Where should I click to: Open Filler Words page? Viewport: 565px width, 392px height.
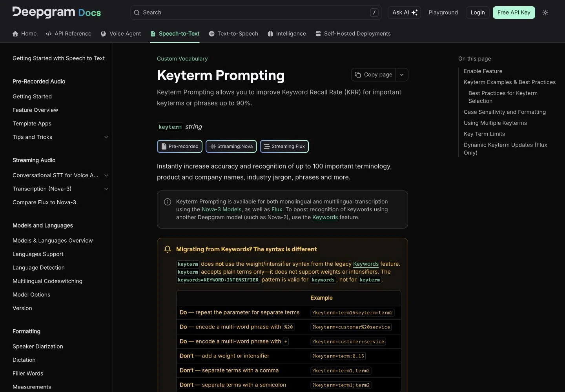point(28,374)
